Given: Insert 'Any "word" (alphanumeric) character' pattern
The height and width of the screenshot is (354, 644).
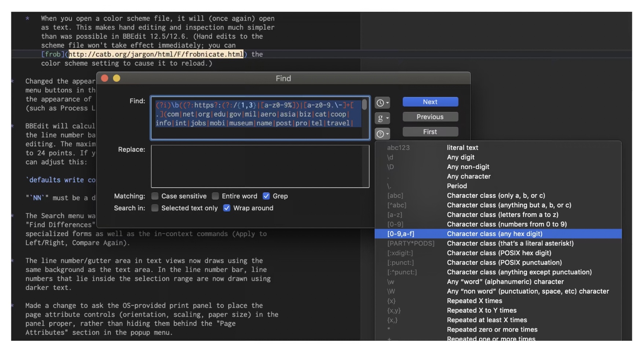Looking at the screenshot, I should pyautogui.click(x=498, y=282).
